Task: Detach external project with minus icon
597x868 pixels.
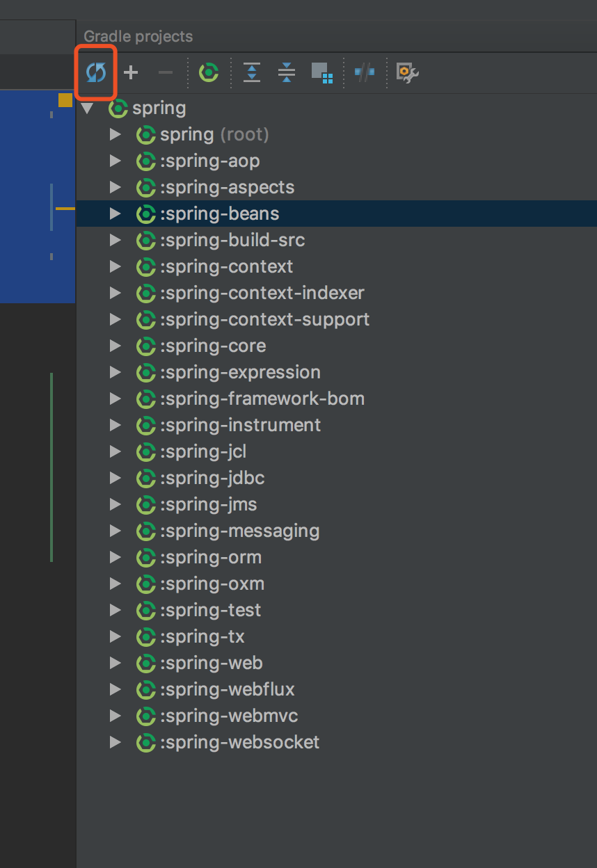Action: coord(166,72)
